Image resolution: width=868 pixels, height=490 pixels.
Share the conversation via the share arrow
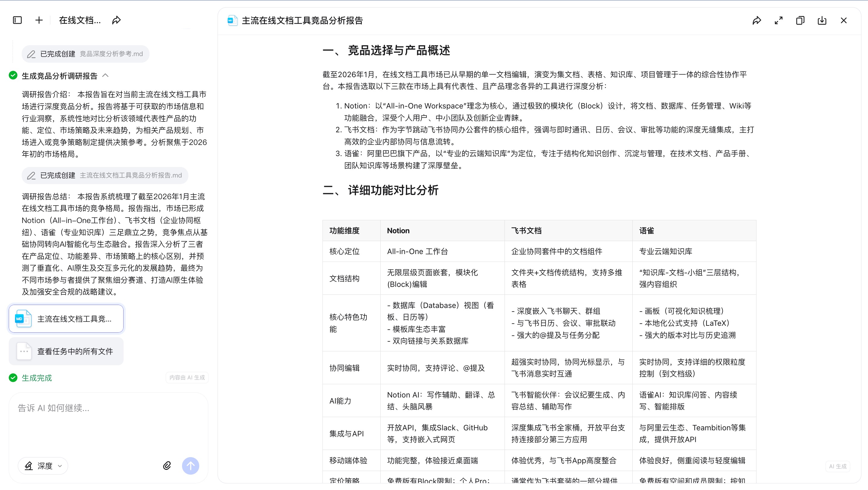point(116,20)
